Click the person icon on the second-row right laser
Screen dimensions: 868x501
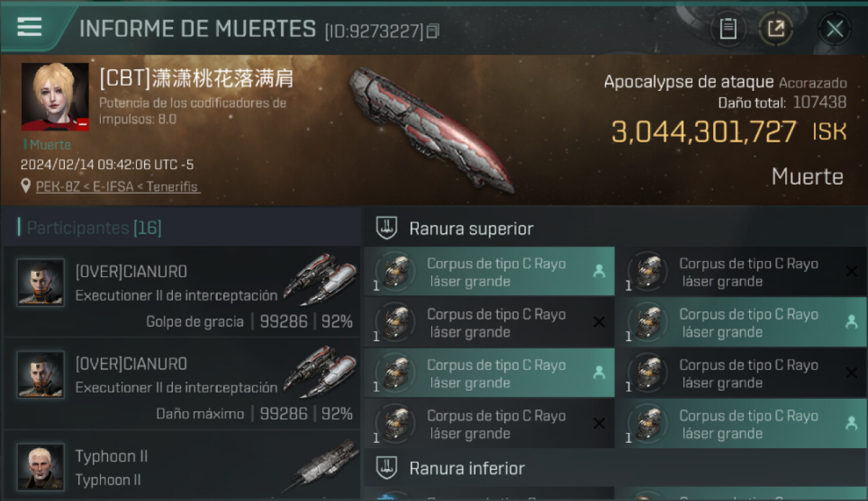pos(851,322)
